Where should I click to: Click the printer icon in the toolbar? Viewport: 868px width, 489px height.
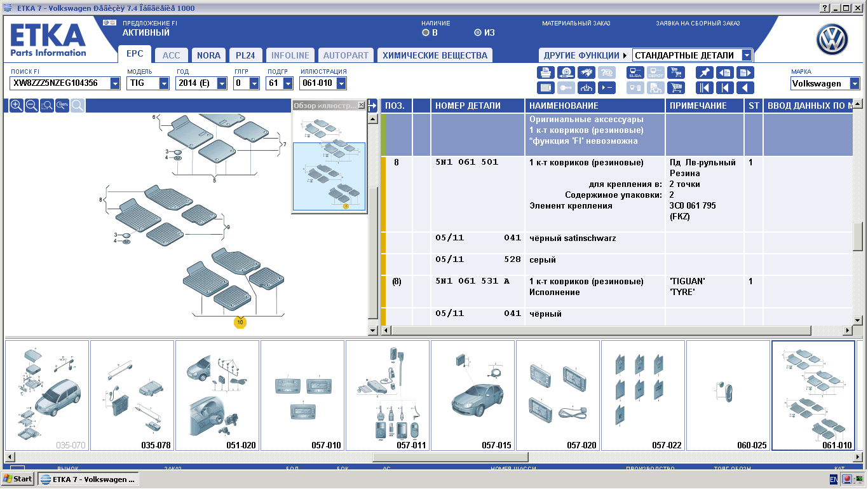point(546,72)
